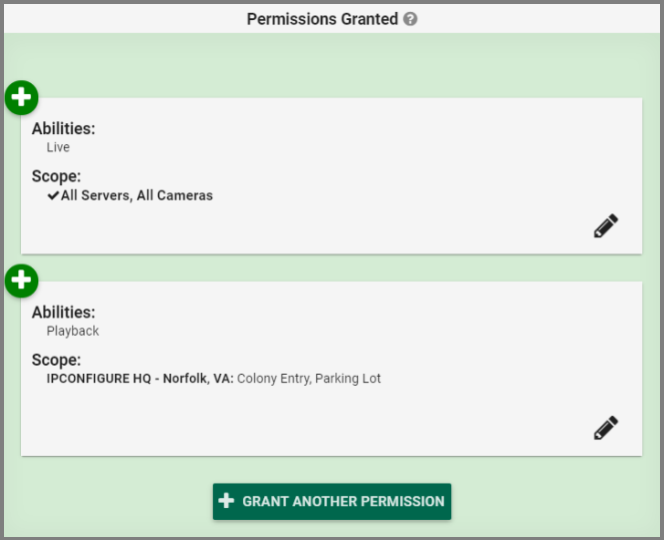Click the IPCONFIGURE HQ - Norfolk, VA server name
The height and width of the screenshot is (540, 664).
(x=139, y=379)
